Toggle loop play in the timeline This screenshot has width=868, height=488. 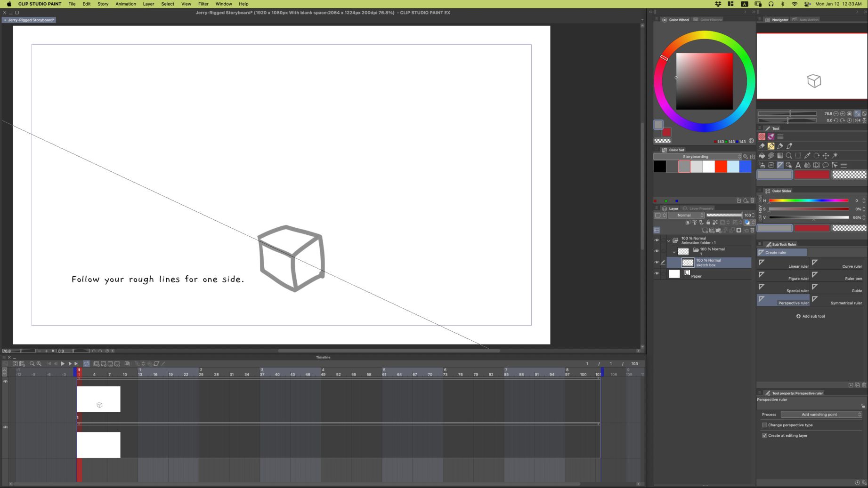86,364
